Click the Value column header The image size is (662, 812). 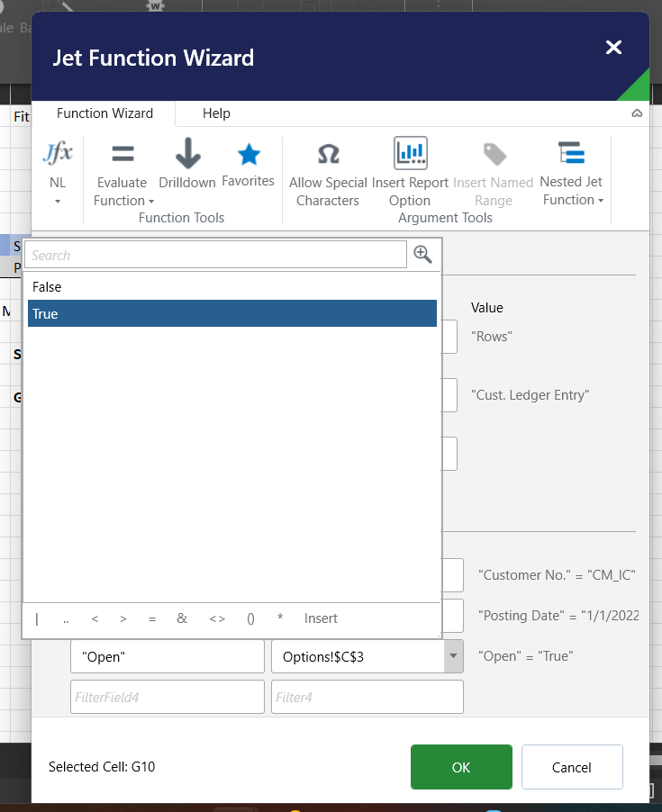[x=487, y=308]
